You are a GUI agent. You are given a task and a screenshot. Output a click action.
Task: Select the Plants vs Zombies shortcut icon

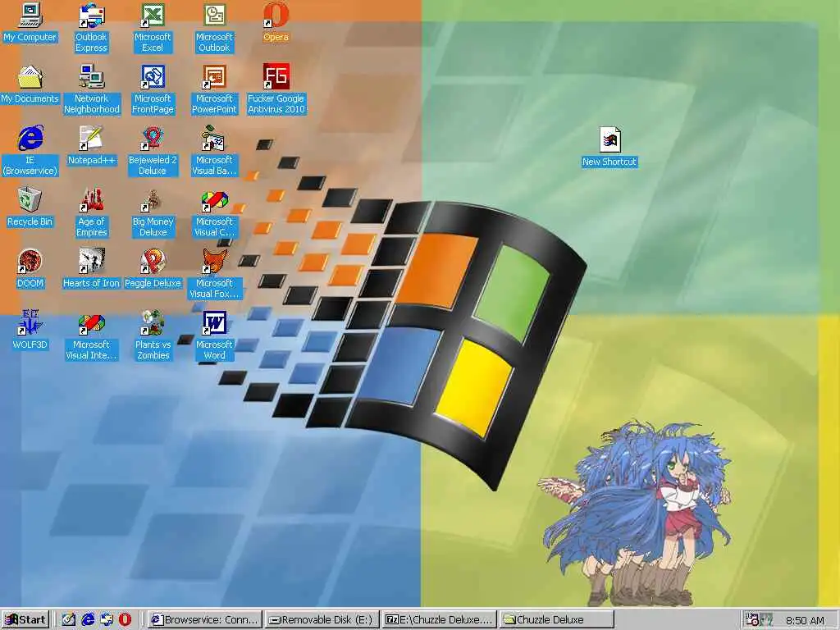153,323
